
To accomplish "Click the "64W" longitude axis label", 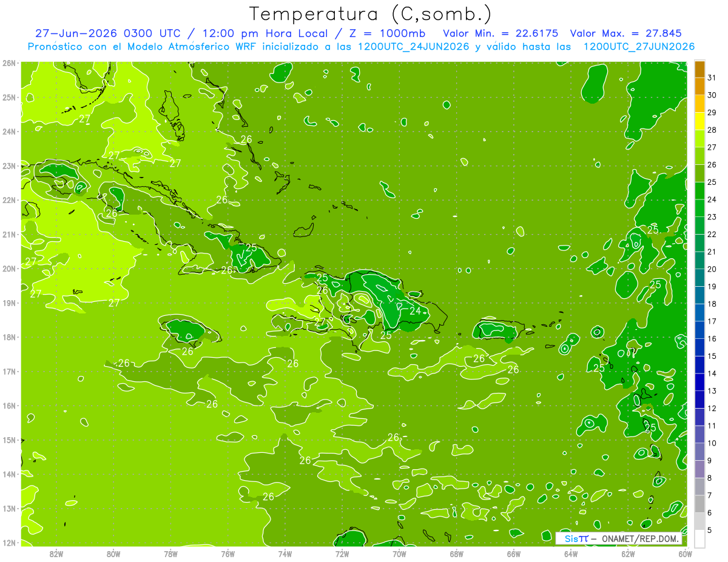I will pyautogui.click(x=571, y=554).
